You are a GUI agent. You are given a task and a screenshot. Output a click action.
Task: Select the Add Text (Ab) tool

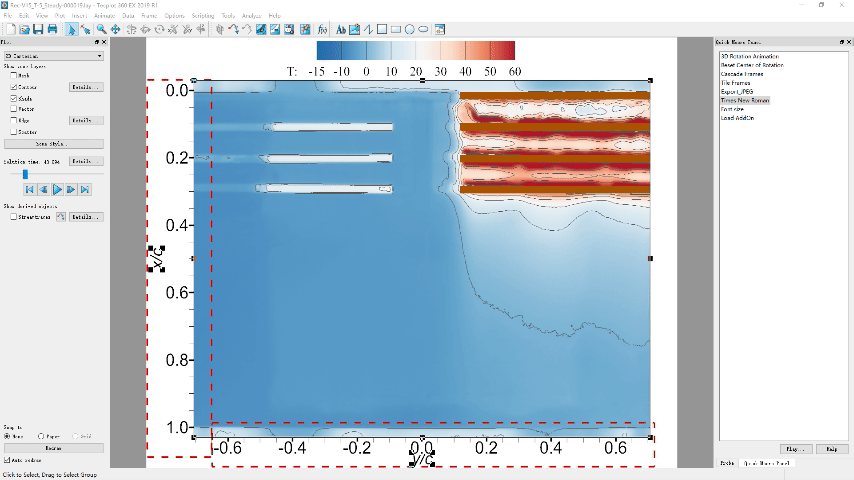341,29
